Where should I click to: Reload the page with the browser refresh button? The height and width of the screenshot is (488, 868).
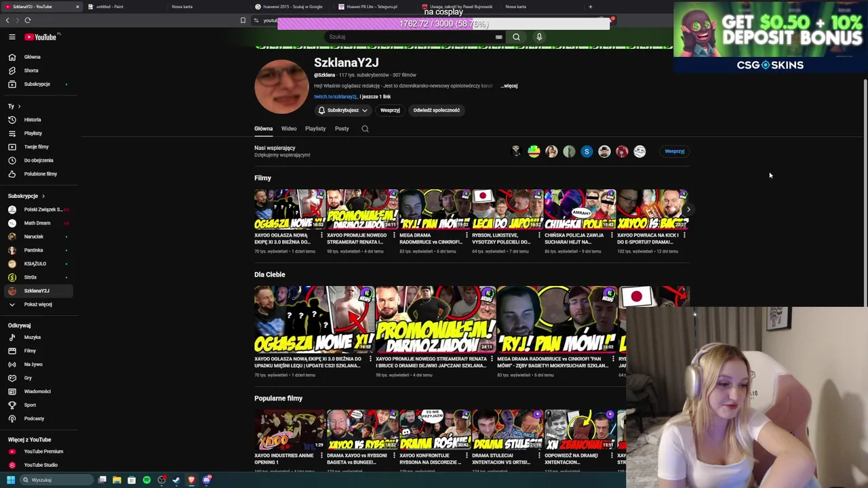28,20
